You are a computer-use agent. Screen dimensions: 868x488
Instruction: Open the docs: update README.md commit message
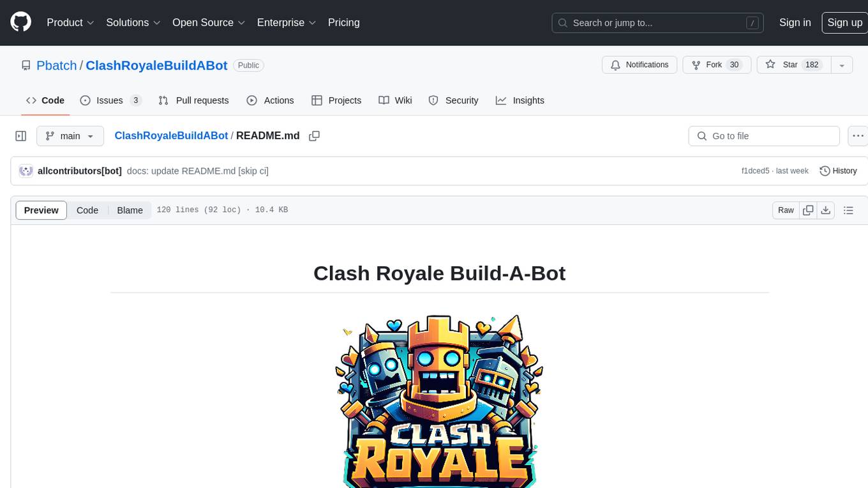tap(198, 171)
